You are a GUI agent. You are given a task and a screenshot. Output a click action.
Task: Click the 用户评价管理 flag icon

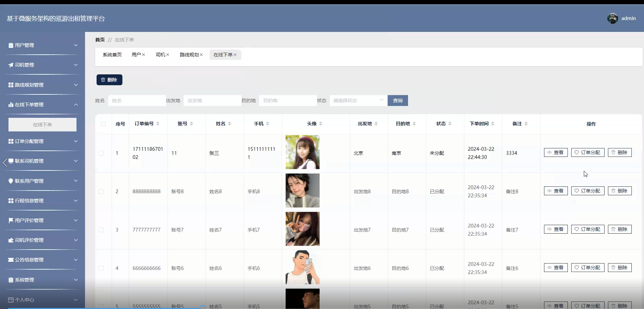[11, 220]
